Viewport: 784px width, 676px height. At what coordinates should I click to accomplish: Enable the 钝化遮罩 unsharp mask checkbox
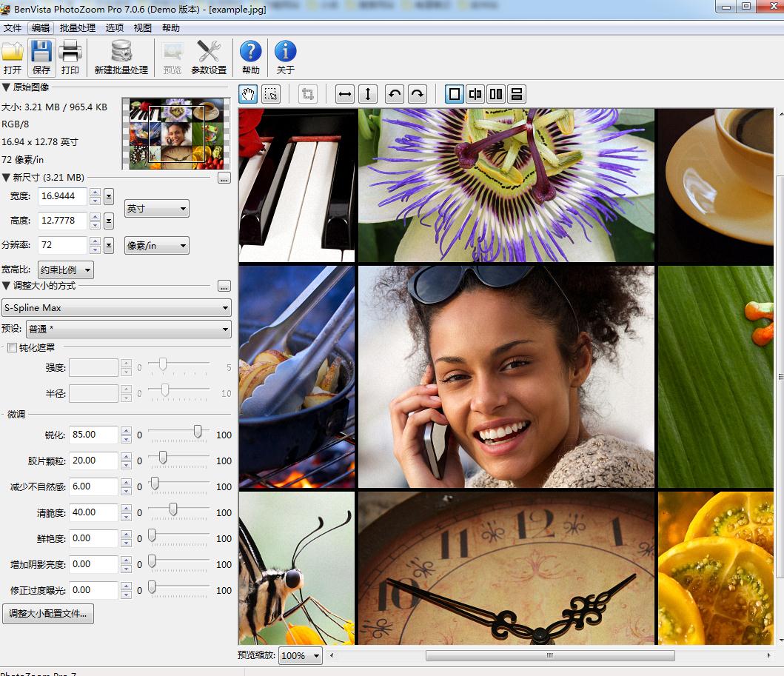12,347
